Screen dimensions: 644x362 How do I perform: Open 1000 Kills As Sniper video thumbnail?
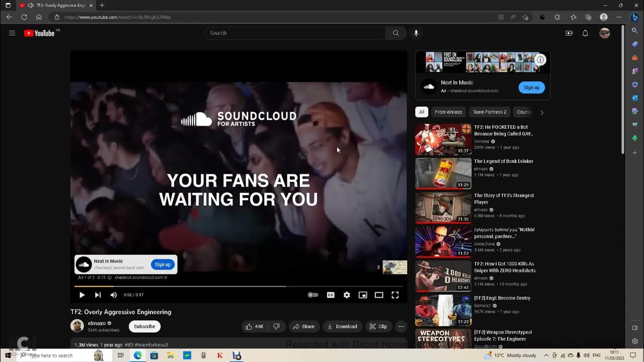pyautogui.click(x=443, y=276)
